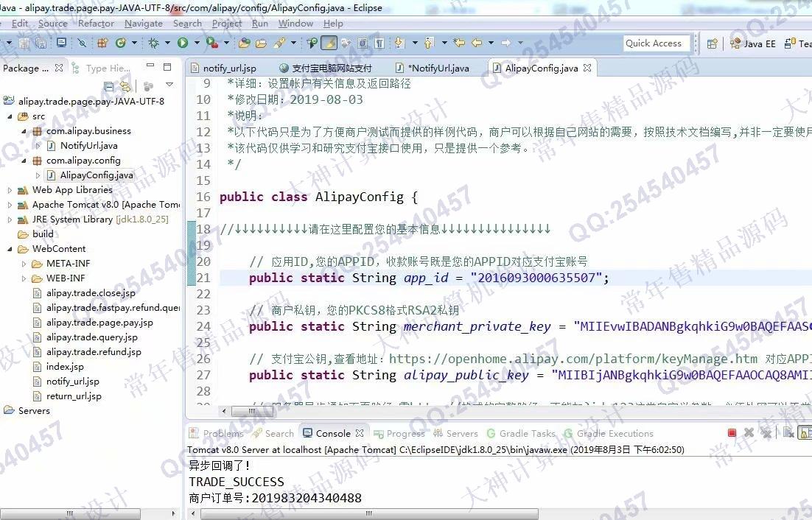Expand the JRE System Library node
812x520 pixels.
[x=10, y=219]
